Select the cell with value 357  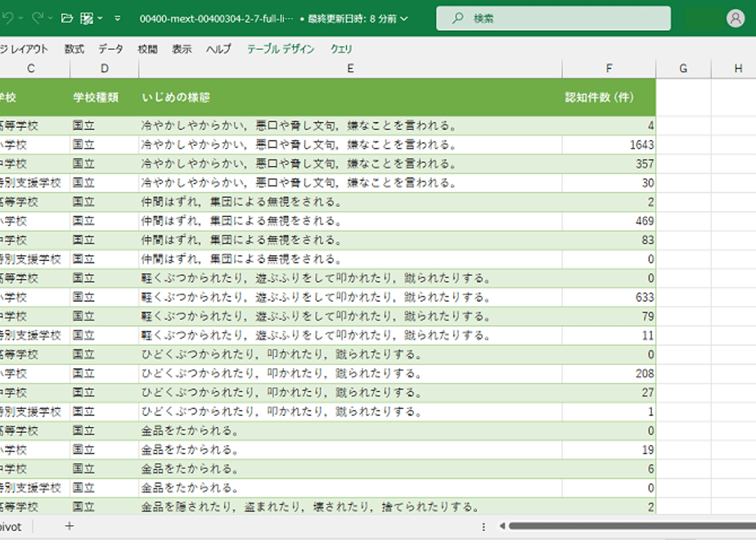(609, 164)
